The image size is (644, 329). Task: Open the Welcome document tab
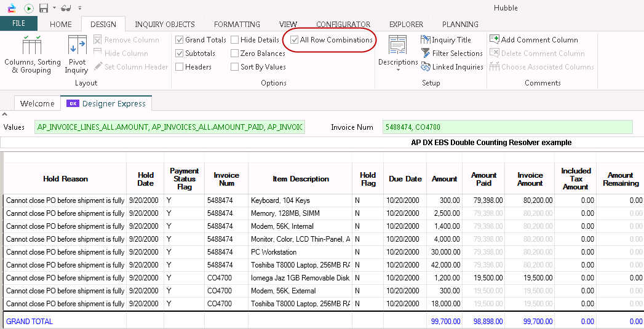pos(38,103)
